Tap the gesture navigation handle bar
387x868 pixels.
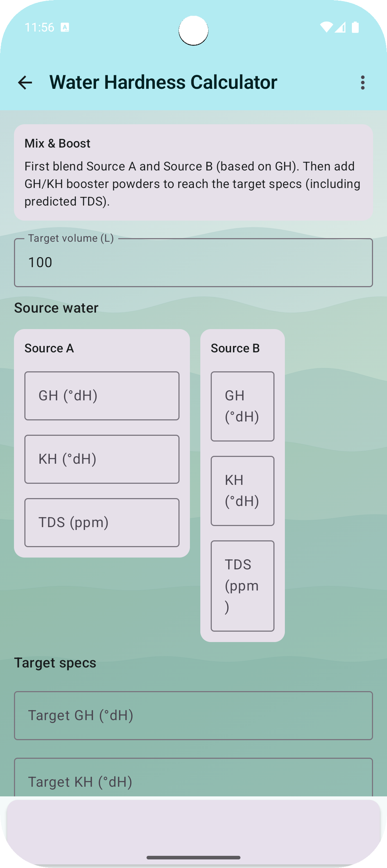point(193,858)
